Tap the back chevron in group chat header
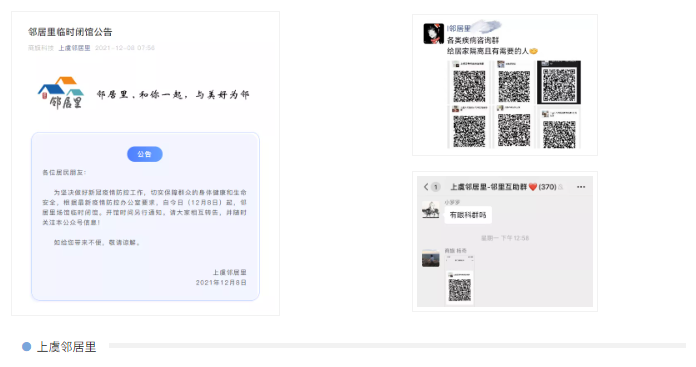The image size is (696, 367). (426, 187)
